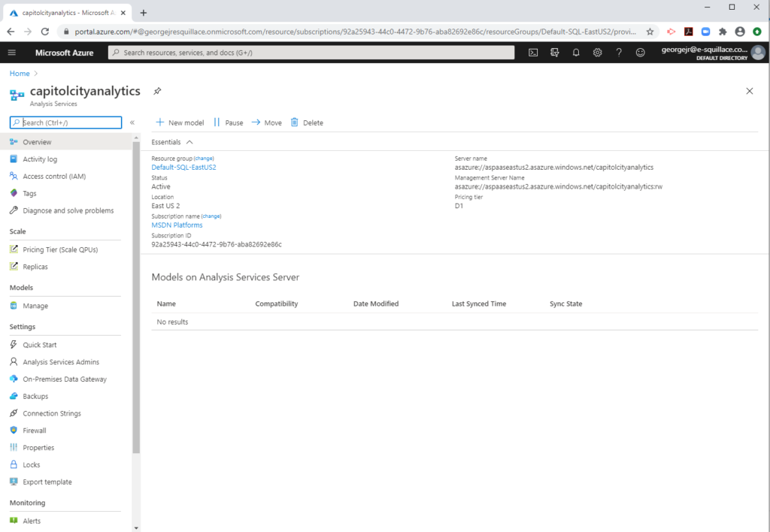
Task: Open the MSDN Platforms subscription
Action: click(x=177, y=225)
